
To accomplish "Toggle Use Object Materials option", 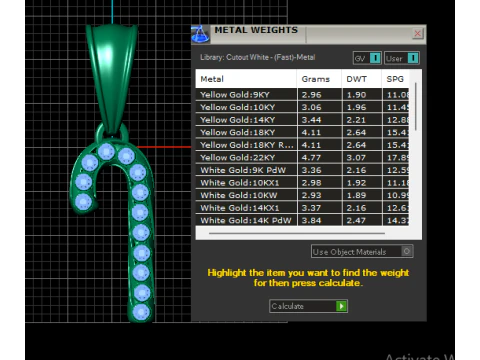I will pos(362,252).
